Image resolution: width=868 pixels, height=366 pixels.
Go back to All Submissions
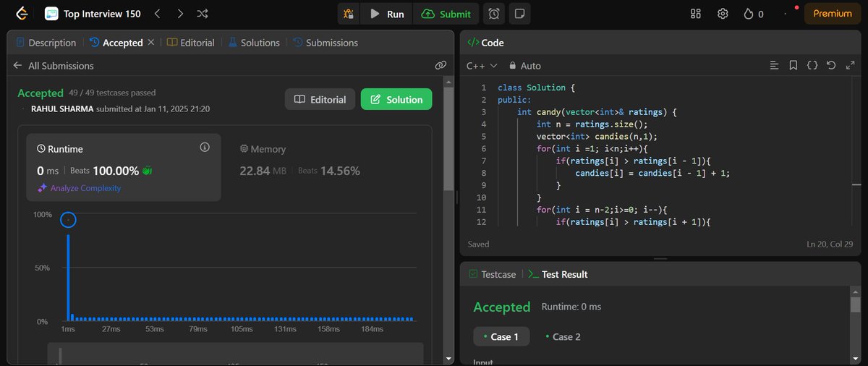coord(54,65)
